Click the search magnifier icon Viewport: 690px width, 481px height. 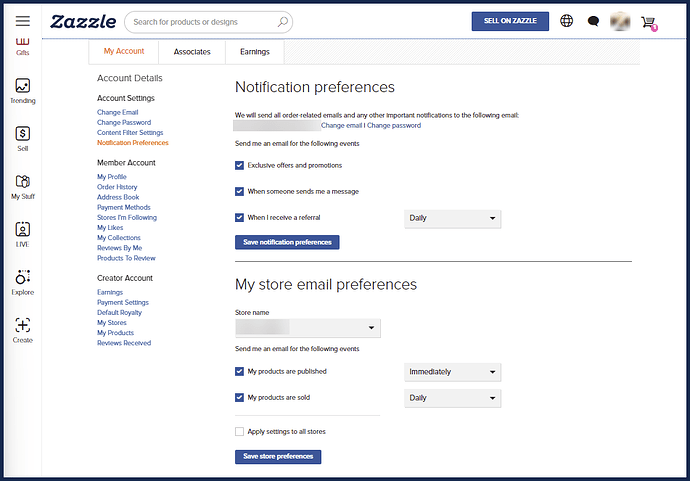(x=283, y=22)
